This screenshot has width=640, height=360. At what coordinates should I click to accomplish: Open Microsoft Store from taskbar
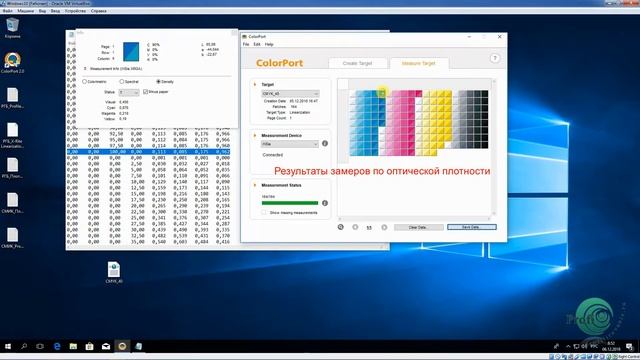[89, 346]
